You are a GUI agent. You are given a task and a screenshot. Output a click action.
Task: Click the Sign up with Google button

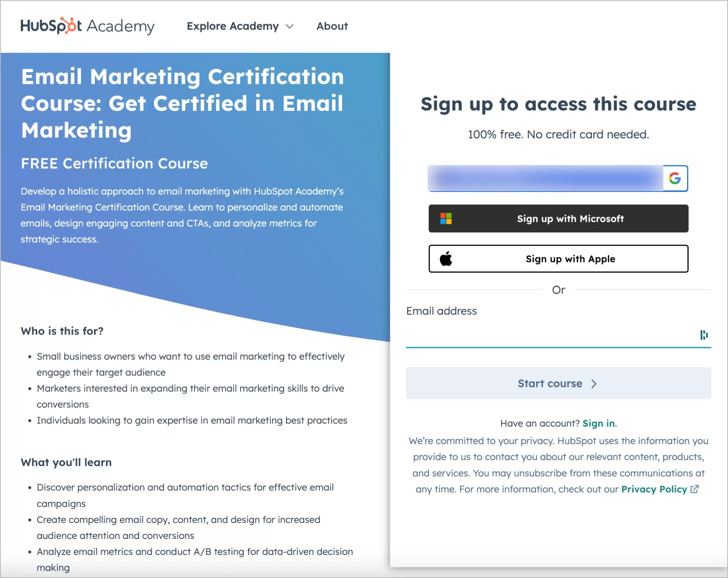pos(558,178)
